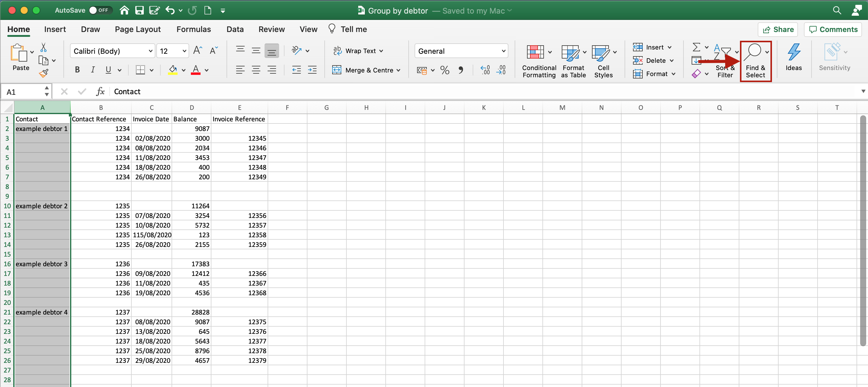Expand the Merge & Centre dropdown arrow

[398, 70]
